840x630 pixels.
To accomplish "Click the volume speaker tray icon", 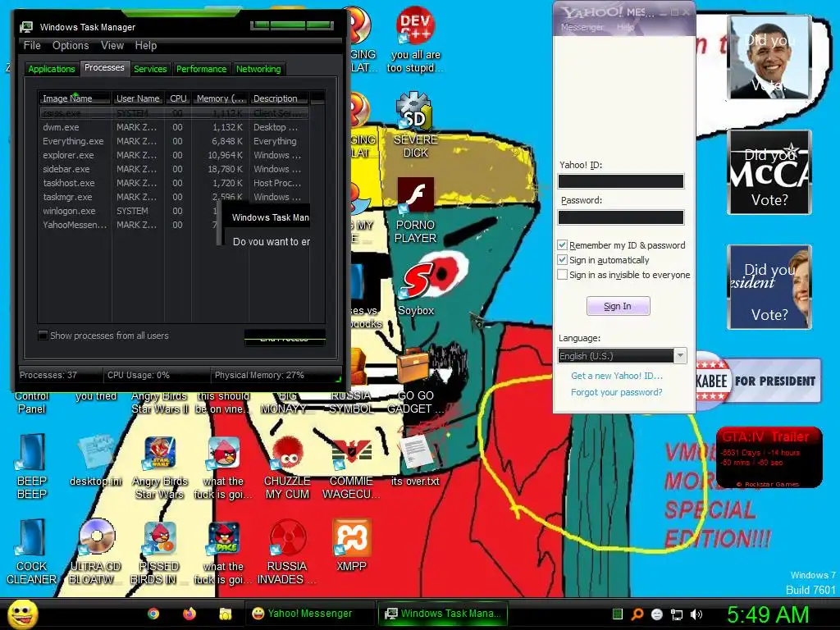I will pos(696,614).
